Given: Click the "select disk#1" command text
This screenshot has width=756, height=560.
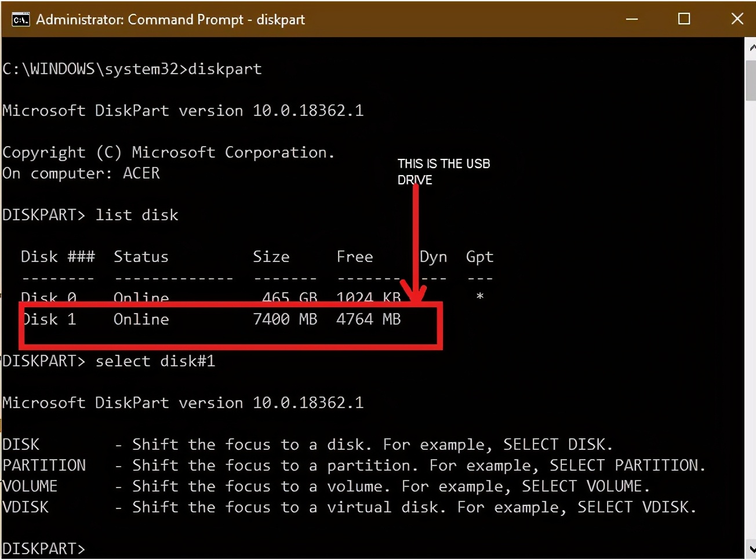Looking at the screenshot, I should pyautogui.click(x=155, y=361).
